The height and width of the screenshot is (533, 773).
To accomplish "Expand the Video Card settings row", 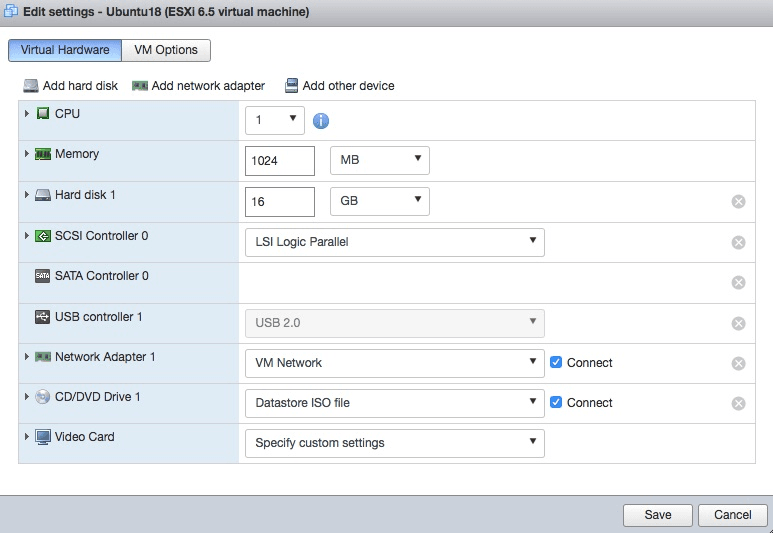I will click(x=26, y=437).
